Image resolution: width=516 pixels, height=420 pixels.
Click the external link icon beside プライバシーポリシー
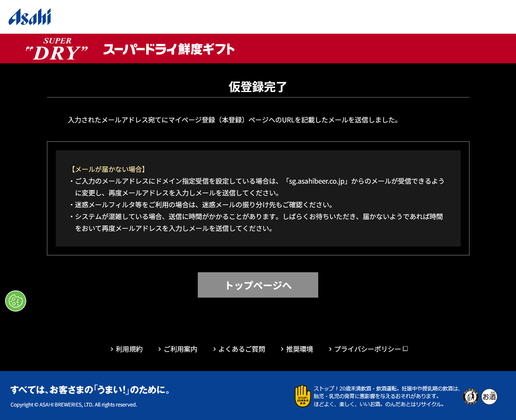pos(405,349)
